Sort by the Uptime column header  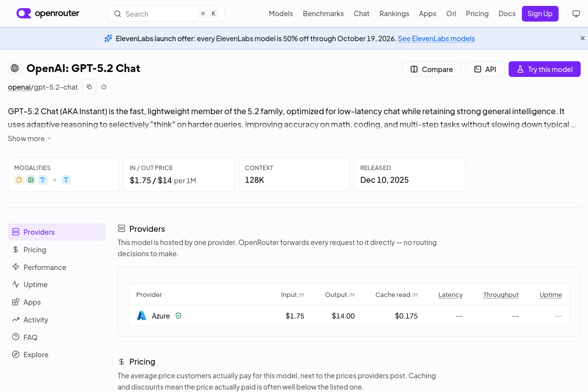[551, 294]
